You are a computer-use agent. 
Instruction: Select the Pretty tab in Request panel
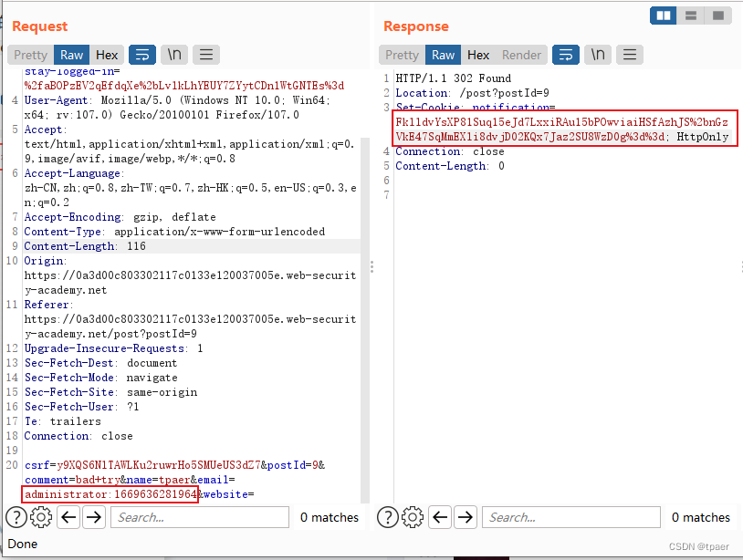[x=30, y=55]
